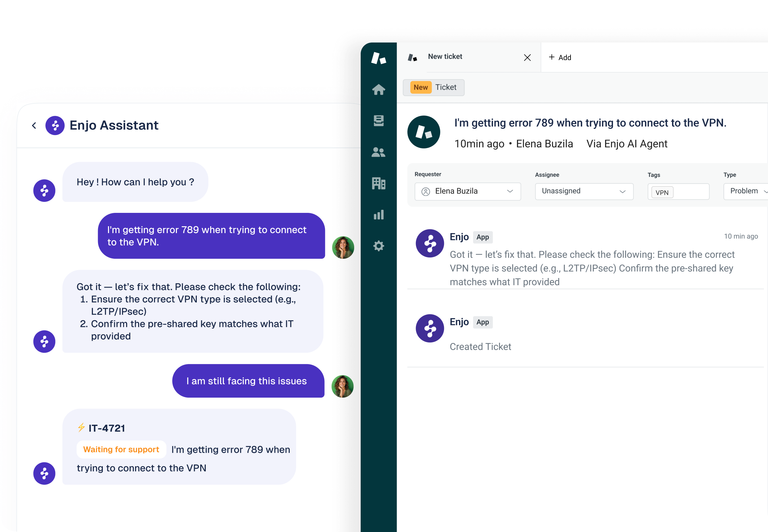Close the New ticket tab
This screenshot has height=532, width=768.
point(527,58)
